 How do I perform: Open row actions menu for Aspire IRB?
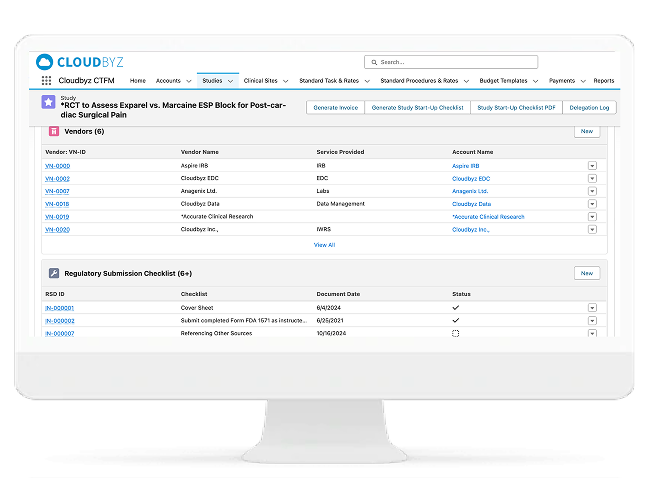592,166
